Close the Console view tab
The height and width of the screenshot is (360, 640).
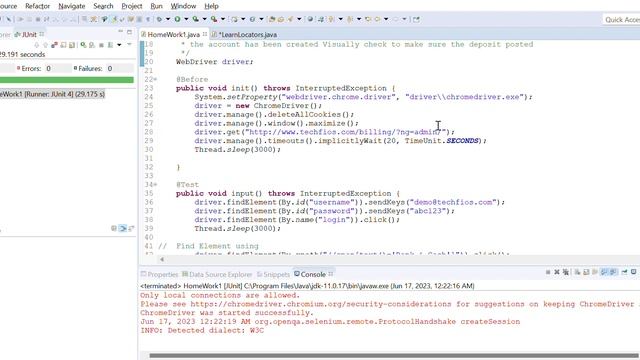[331, 273]
